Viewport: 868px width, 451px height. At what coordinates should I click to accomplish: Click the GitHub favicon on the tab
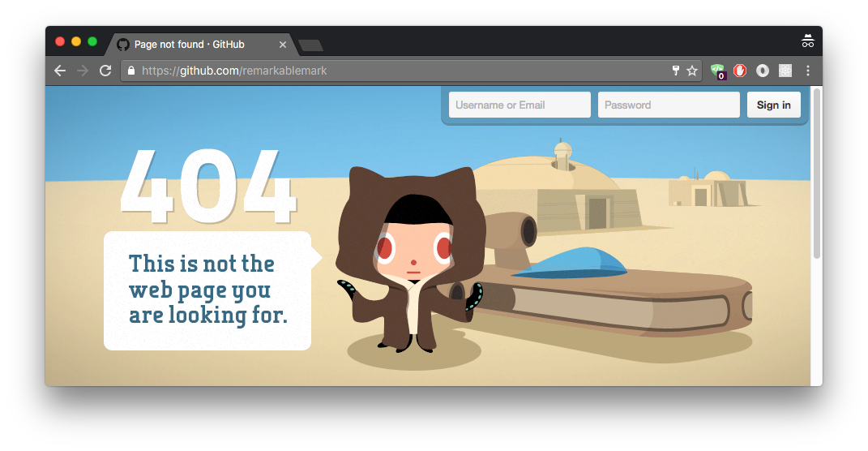click(x=123, y=45)
